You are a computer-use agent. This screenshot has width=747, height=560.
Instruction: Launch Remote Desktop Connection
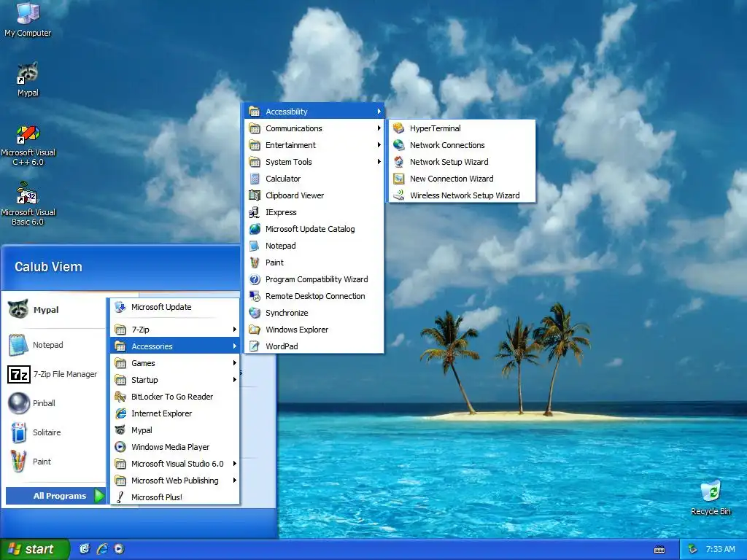click(x=314, y=296)
